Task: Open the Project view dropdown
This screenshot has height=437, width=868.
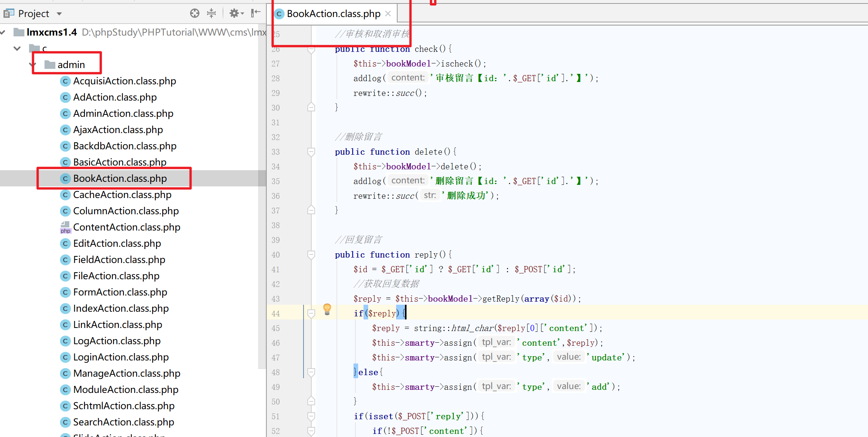Action: pos(59,14)
